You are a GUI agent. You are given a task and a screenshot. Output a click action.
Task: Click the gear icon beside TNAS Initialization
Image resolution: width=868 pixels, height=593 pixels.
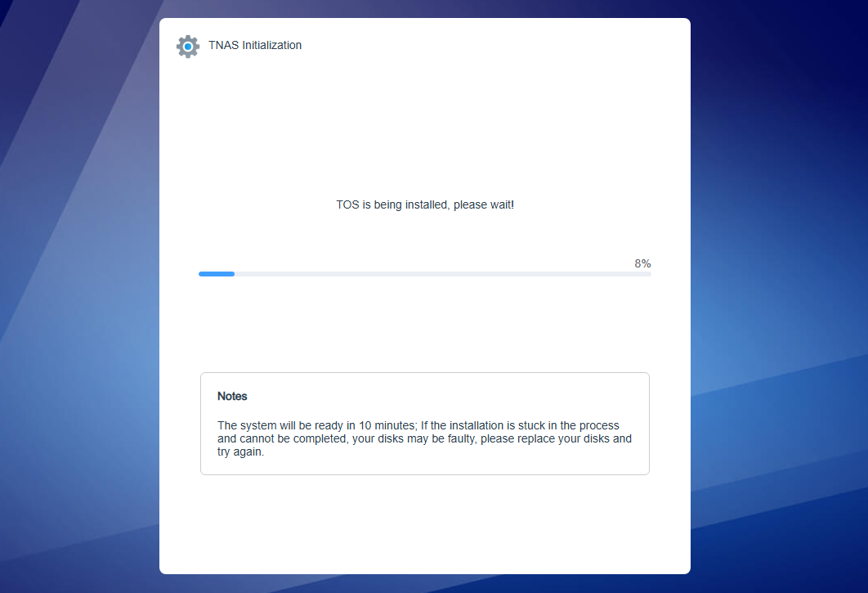[188, 47]
